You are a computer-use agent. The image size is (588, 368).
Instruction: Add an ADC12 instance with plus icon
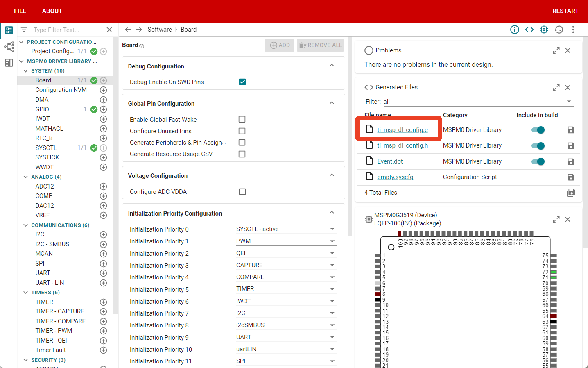(104, 186)
